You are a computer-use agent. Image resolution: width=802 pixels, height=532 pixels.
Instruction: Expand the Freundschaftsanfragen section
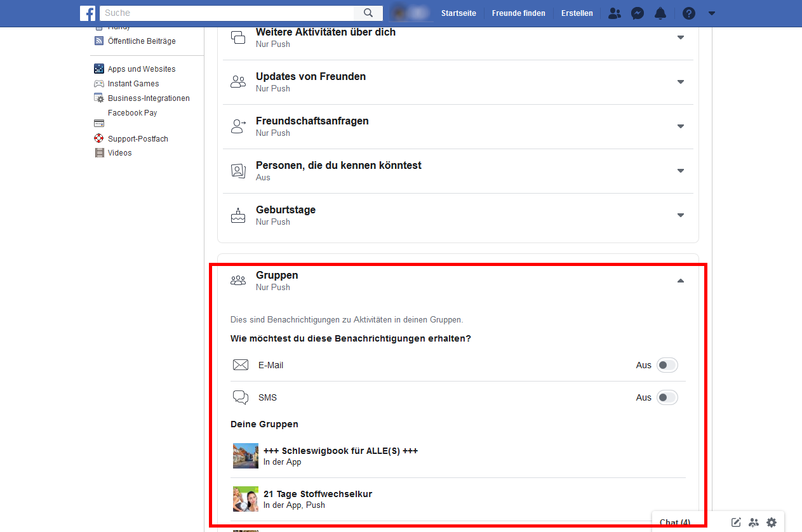[x=680, y=126]
